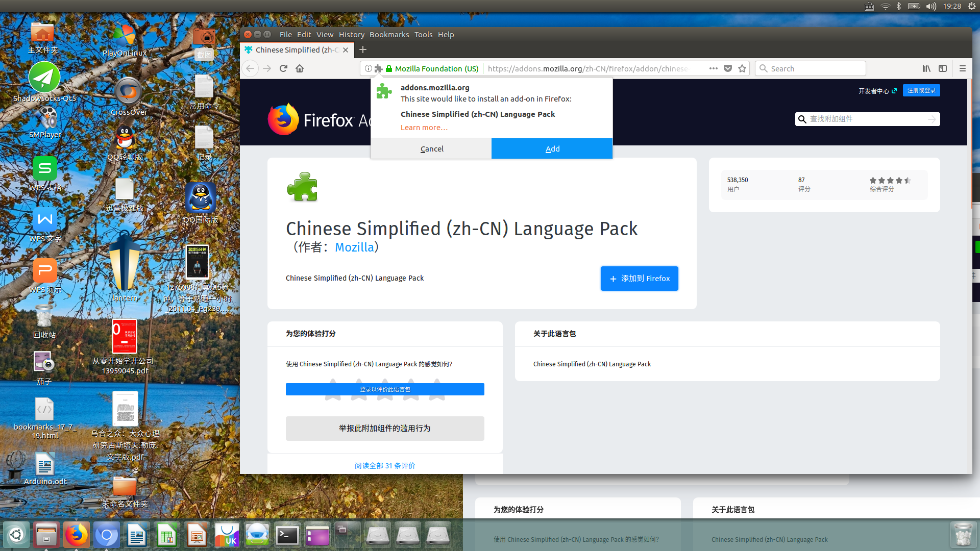Open the Tools menu
The image size is (980, 551).
pyautogui.click(x=424, y=35)
